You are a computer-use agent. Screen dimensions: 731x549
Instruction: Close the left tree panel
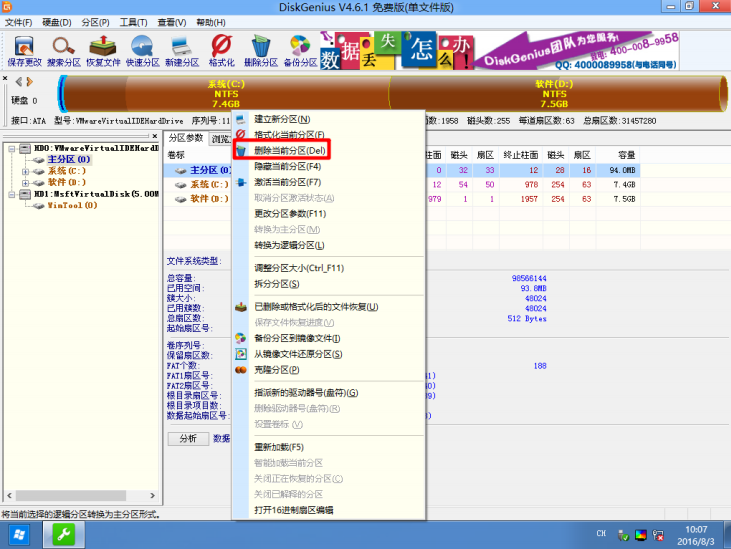[155, 136]
